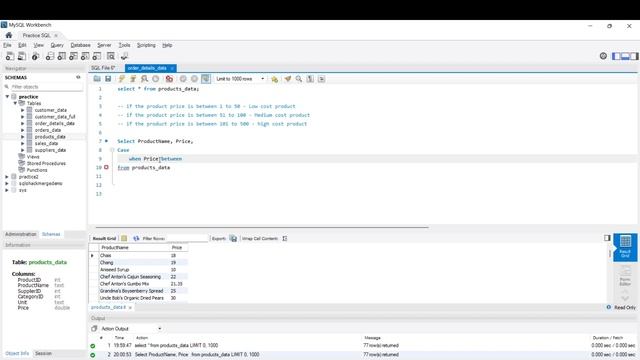640x360 pixels.
Task: Open the Object Info tab
Action: click(x=17, y=353)
